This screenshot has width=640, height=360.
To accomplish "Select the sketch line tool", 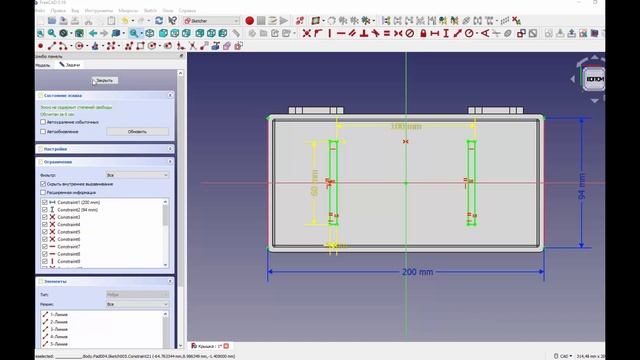I will (x=52, y=46).
